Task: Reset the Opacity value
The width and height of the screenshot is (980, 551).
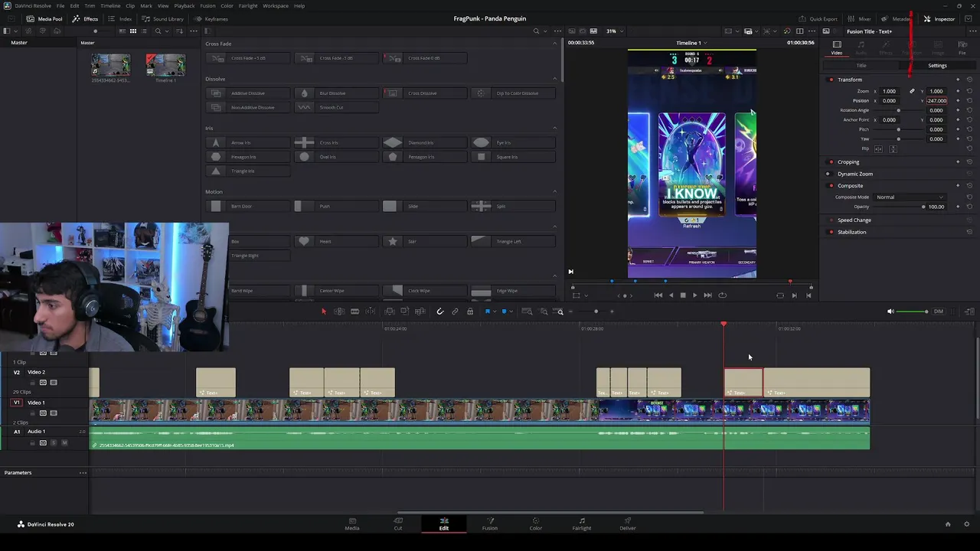Action: tap(969, 207)
